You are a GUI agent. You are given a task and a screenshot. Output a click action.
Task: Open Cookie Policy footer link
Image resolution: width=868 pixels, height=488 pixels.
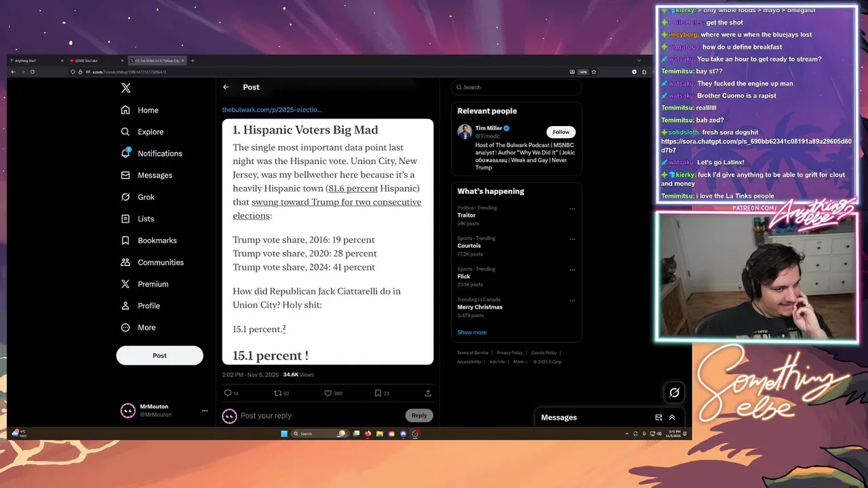point(544,352)
